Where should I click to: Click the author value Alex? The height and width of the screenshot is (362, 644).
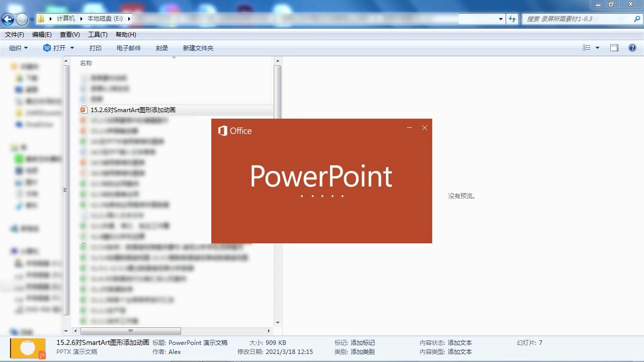(175, 352)
